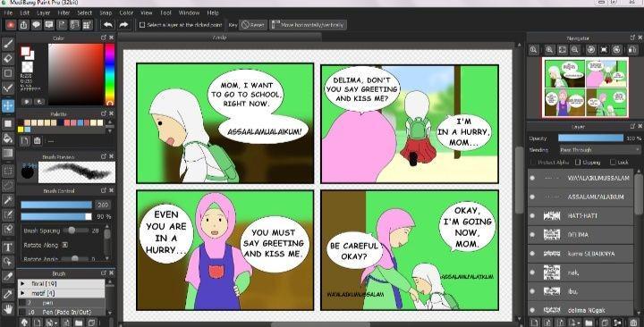644x327 pixels.
Task: Undock the Color panel
Action: pyautogui.click(x=104, y=38)
